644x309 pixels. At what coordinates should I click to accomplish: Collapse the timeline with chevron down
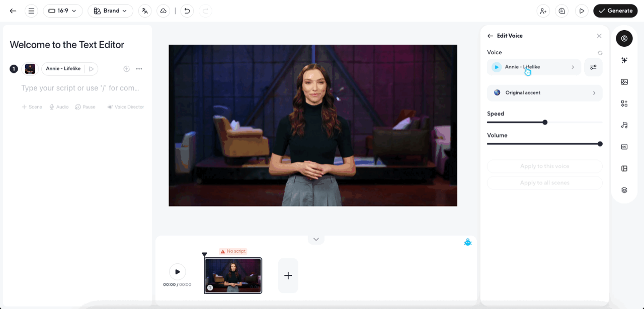coord(316,239)
